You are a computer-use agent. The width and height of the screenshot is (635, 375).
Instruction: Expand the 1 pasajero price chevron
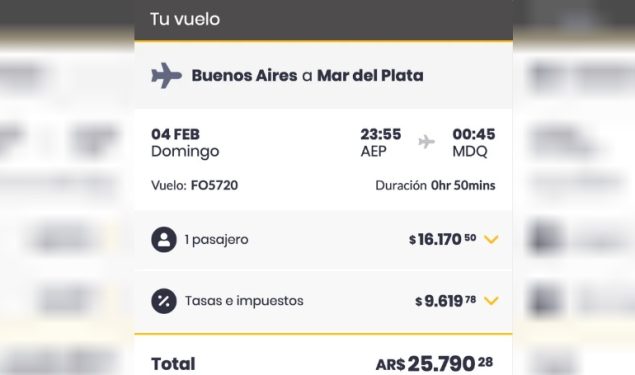491,240
